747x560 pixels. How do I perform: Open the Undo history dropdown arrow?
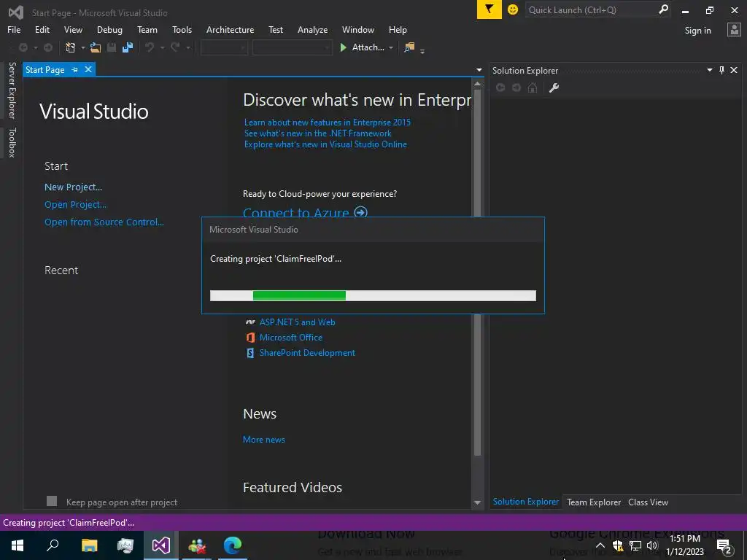coord(163,47)
